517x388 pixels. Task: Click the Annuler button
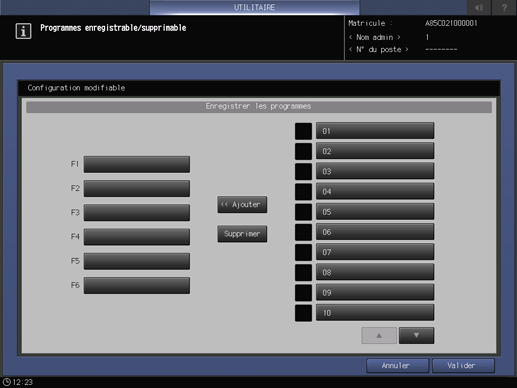pyautogui.click(x=397, y=366)
